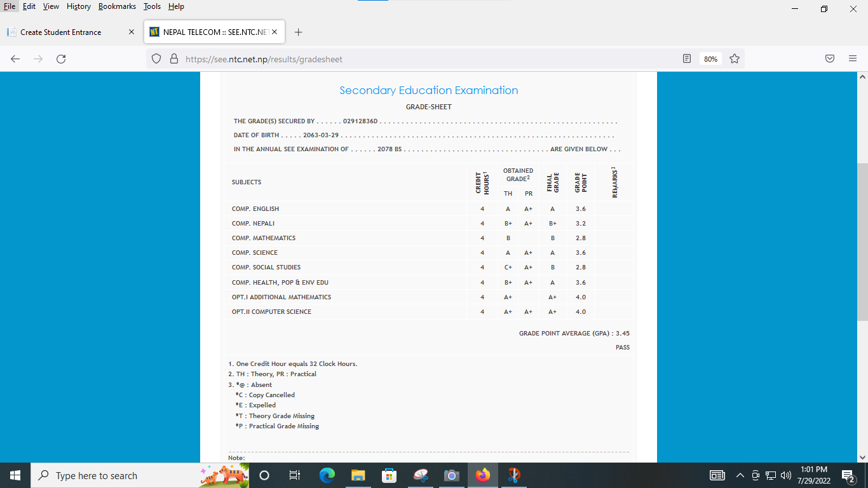This screenshot has width=868, height=488.
Task: Open the History menu
Action: (79, 6)
